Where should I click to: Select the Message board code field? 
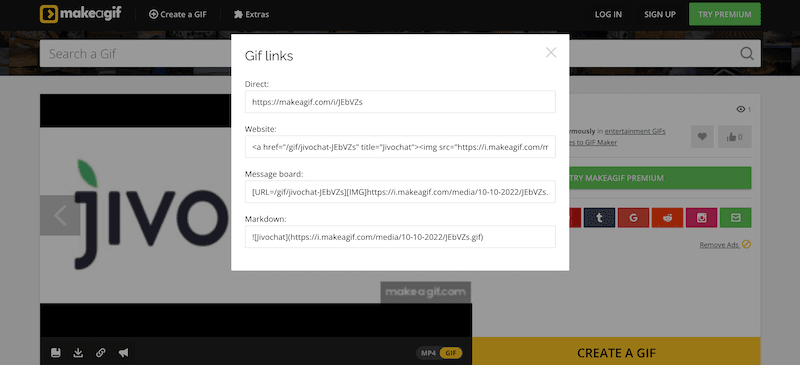(x=400, y=191)
